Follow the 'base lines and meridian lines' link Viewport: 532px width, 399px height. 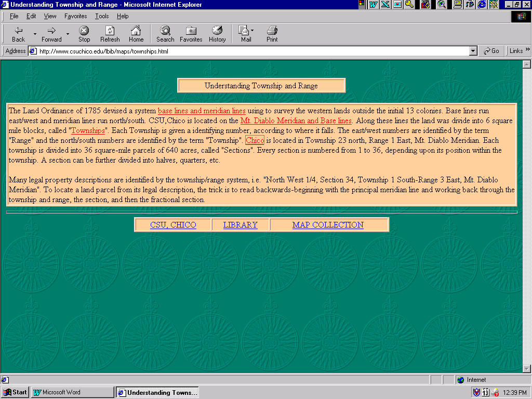click(x=202, y=111)
